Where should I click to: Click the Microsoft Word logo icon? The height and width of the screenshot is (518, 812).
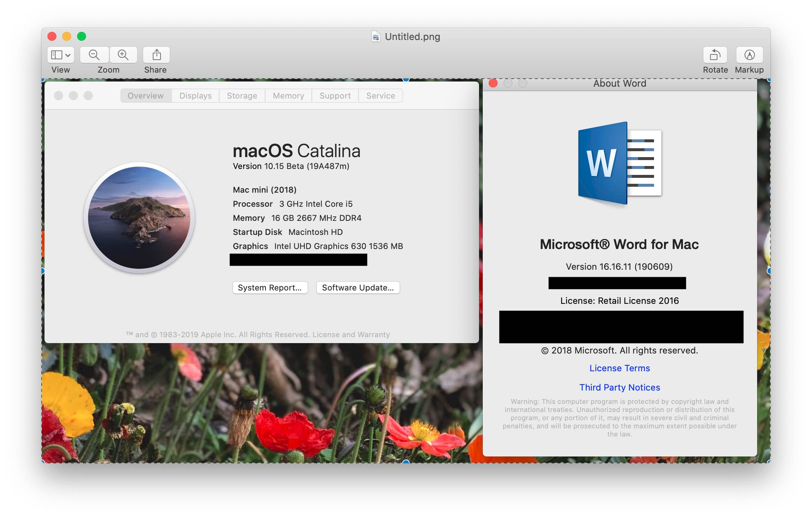pos(620,163)
